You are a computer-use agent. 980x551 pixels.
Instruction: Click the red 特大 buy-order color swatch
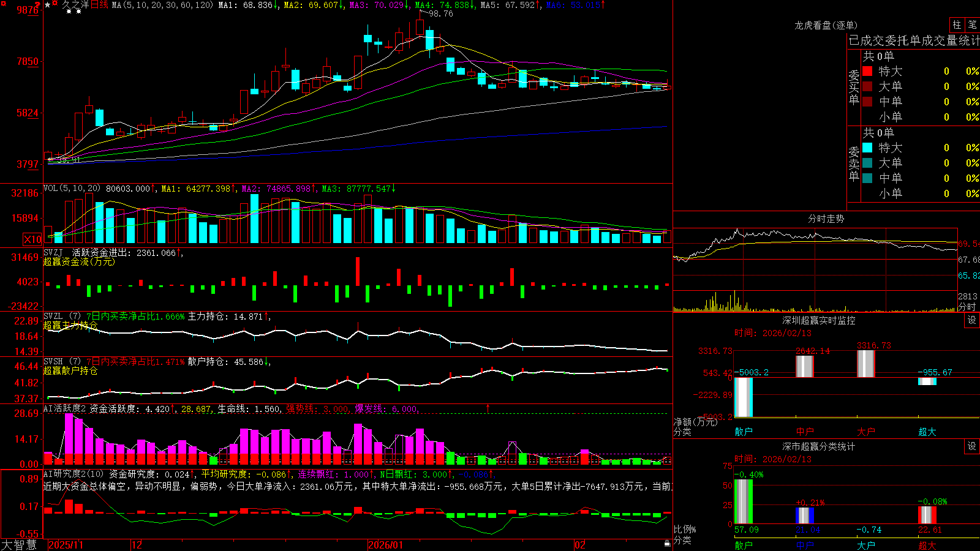(867, 71)
